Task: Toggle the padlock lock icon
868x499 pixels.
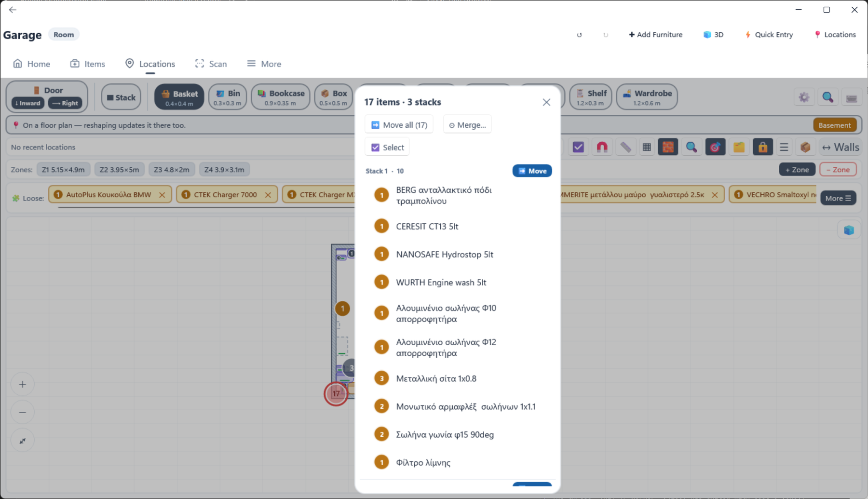Action: [x=762, y=147]
